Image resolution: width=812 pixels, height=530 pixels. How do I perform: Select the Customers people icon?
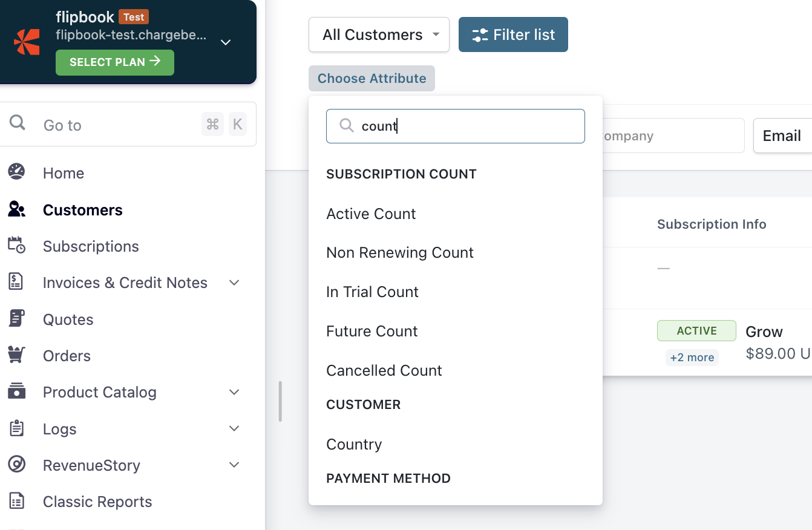pyautogui.click(x=16, y=209)
